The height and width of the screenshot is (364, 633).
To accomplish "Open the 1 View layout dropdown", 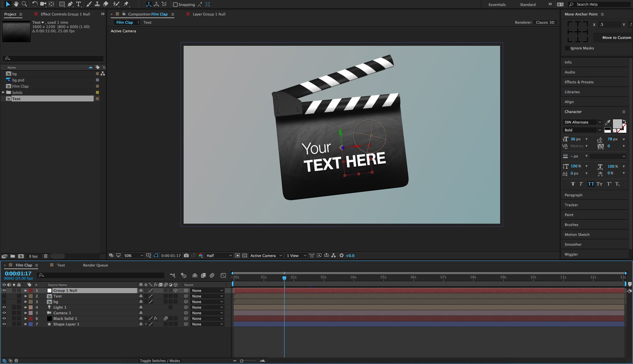I will pyautogui.click(x=296, y=256).
